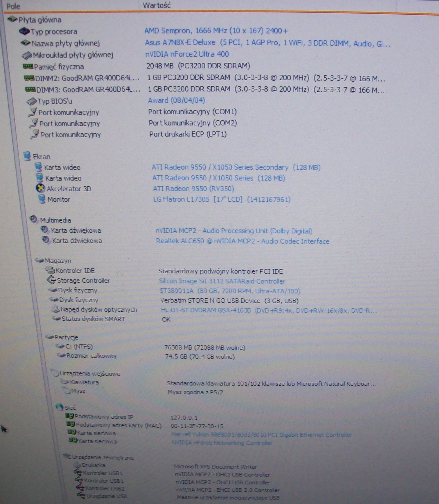Click the Typ procesora CPU icon
Image resolution: width=439 pixels, height=504 pixels.
point(24,31)
